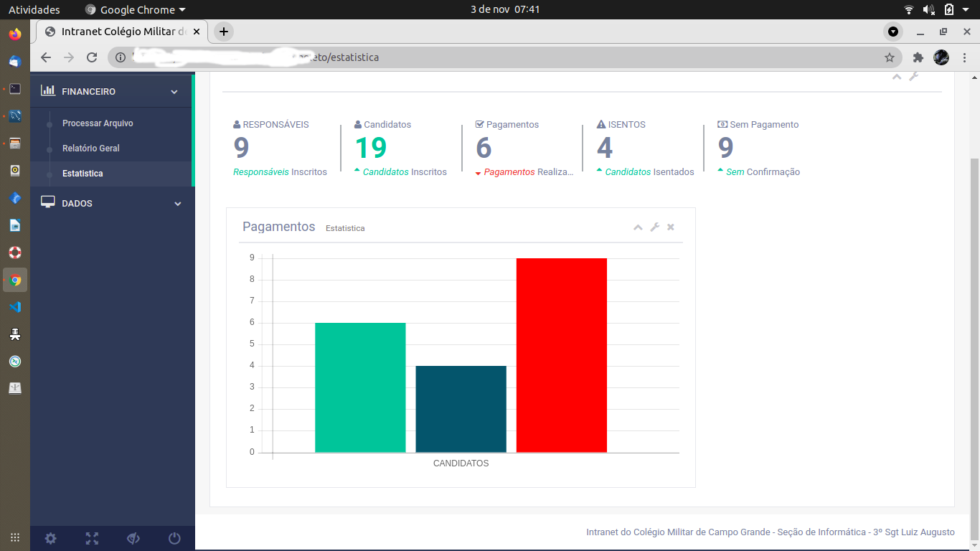Click the FINANCEIRO menu label
980x551 pixels.
tap(89, 92)
